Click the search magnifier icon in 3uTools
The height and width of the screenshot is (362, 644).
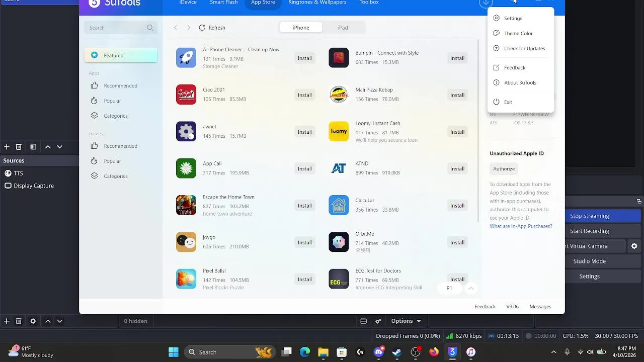tap(150, 28)
